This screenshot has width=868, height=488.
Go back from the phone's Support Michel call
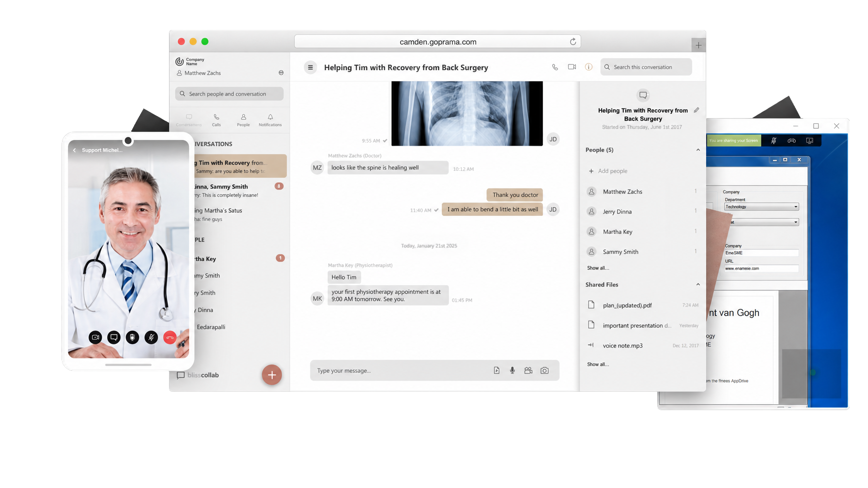click(x=75, y=151)
